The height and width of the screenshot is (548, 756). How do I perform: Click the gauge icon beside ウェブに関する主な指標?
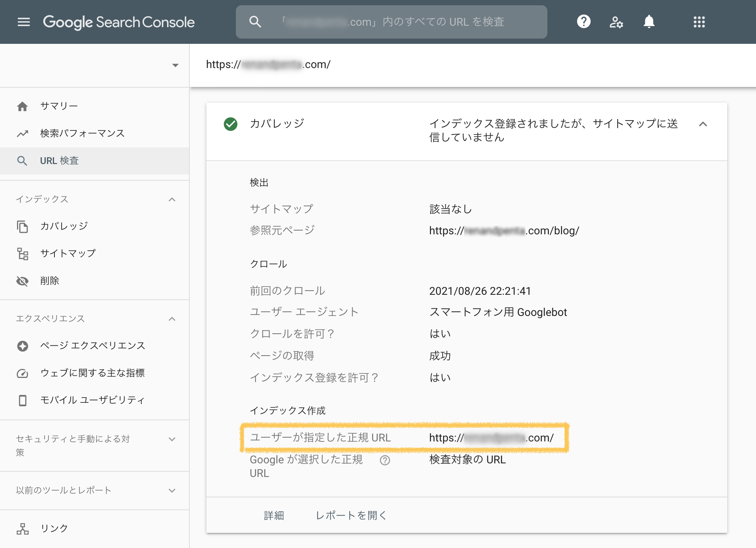pyautogui.click(x=22, y=373)
